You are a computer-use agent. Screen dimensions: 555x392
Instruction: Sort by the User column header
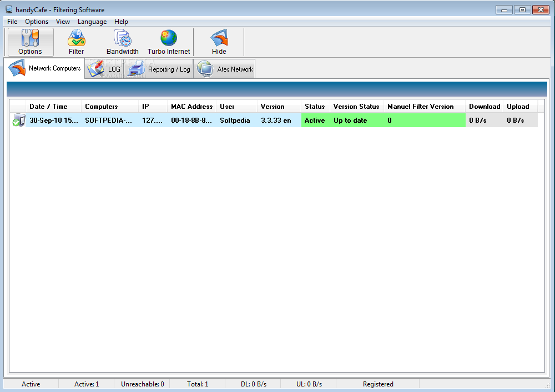tap(236, 106)
